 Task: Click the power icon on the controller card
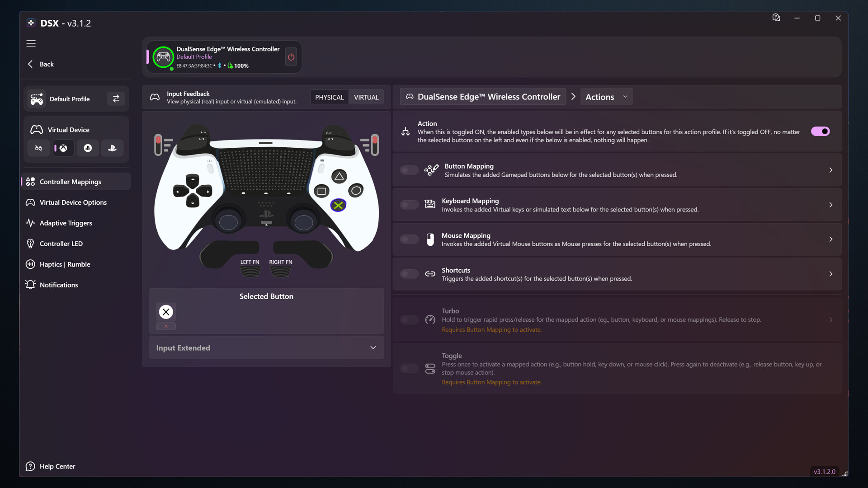[291, 57]
